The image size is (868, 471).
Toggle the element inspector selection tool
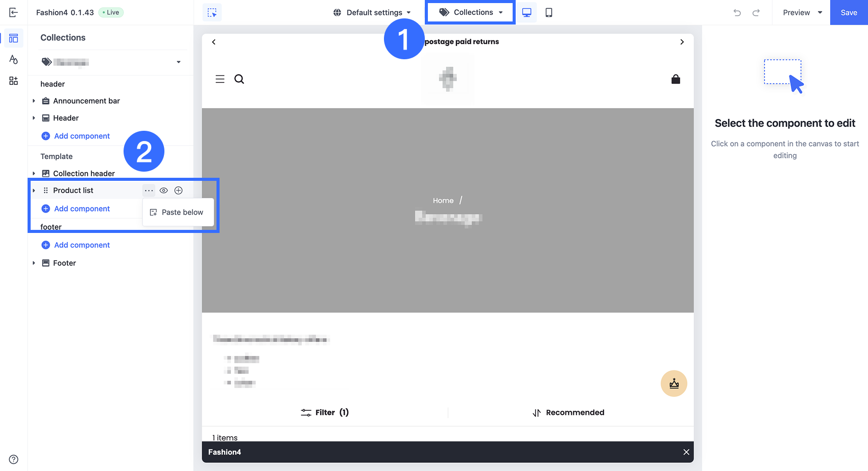[212, 12]
